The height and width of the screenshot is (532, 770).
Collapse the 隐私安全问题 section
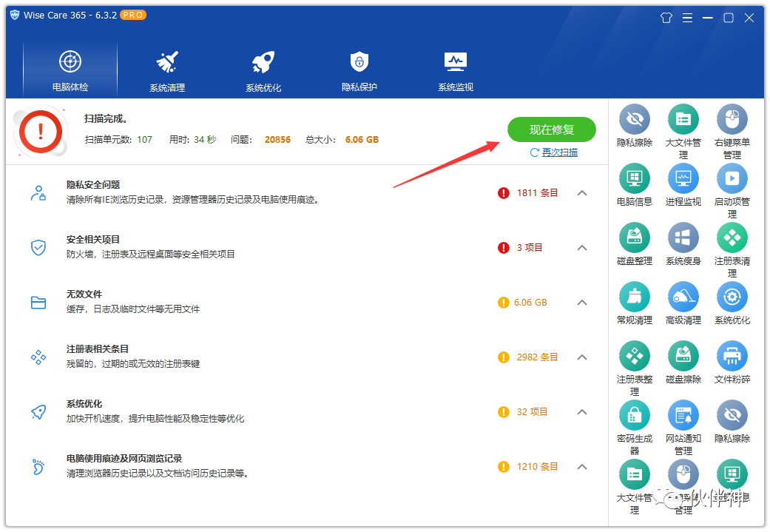click(x=582, y=192)
